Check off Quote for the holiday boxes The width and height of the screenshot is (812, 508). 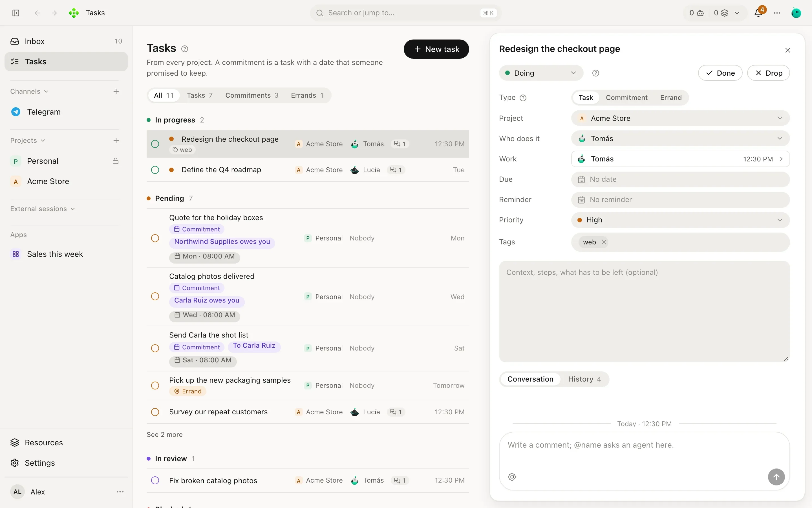155,238
